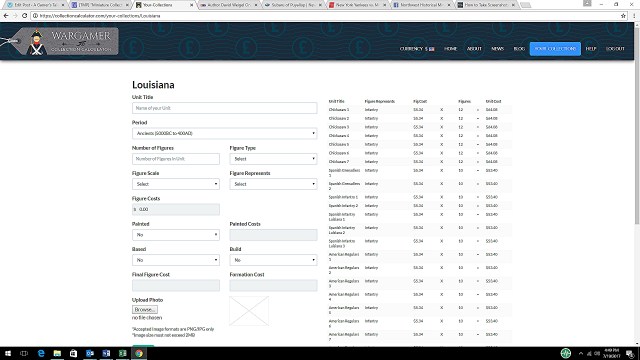Open the Figure Scale select dropdown
The width and height of the screenshot is (640, 360).
176,184
